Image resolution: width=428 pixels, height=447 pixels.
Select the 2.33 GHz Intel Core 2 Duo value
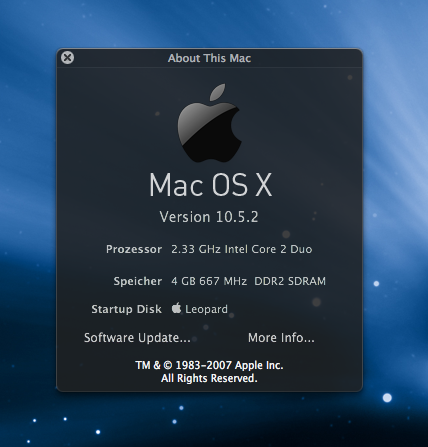point(242,249)
